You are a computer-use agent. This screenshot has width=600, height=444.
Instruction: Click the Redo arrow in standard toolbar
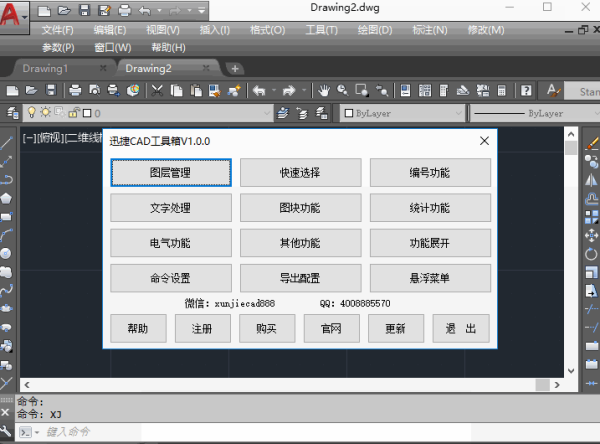tap(289, 91)
